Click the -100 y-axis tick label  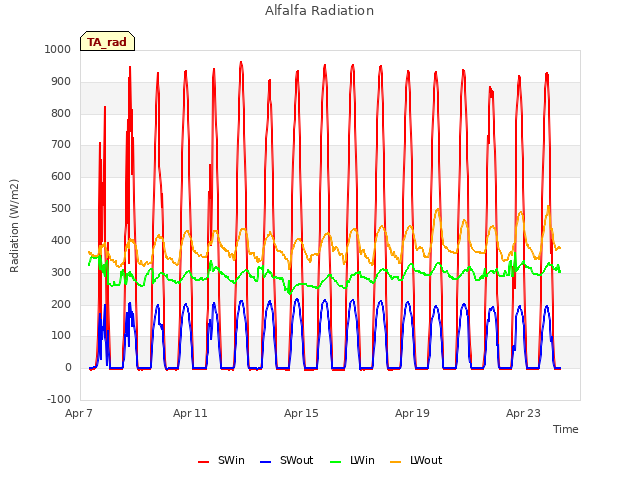tap(59, 399)
